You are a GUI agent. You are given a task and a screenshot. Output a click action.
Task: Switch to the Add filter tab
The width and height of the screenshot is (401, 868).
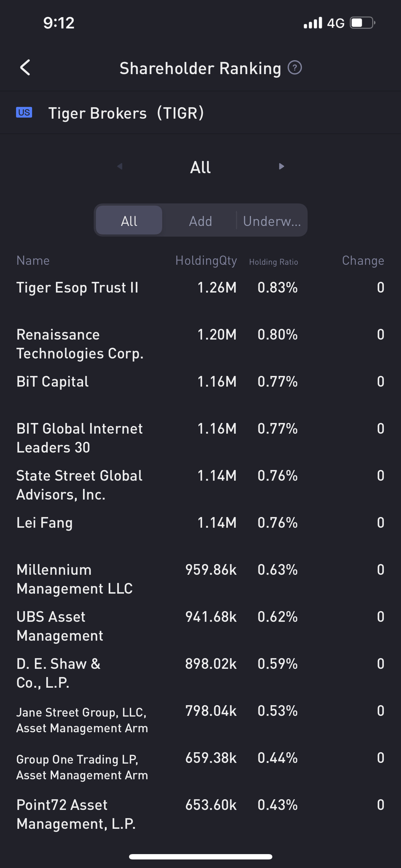point(200,221)
